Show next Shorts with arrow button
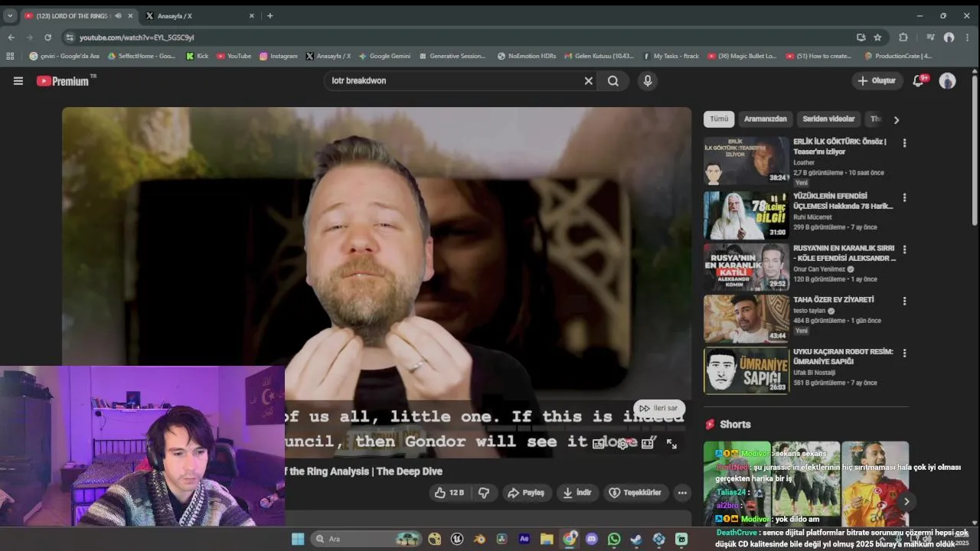 [x=906, y=502]
